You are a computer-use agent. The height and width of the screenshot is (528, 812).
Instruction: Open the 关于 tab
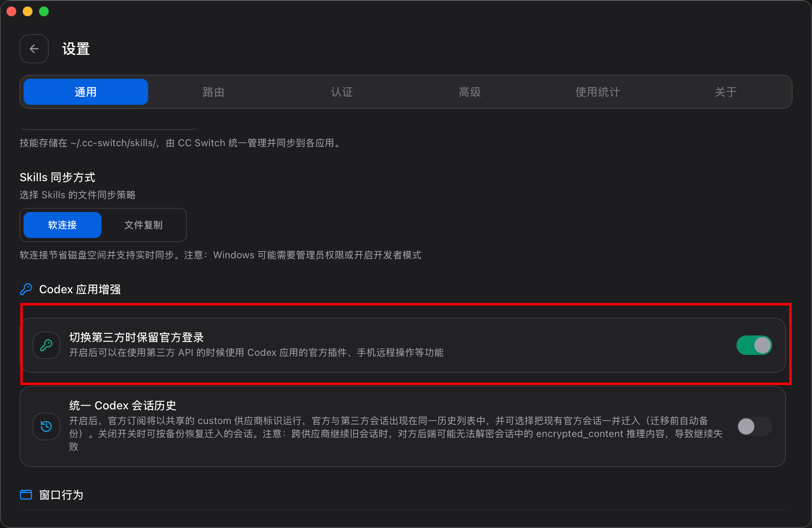click(x=726, y=92)
